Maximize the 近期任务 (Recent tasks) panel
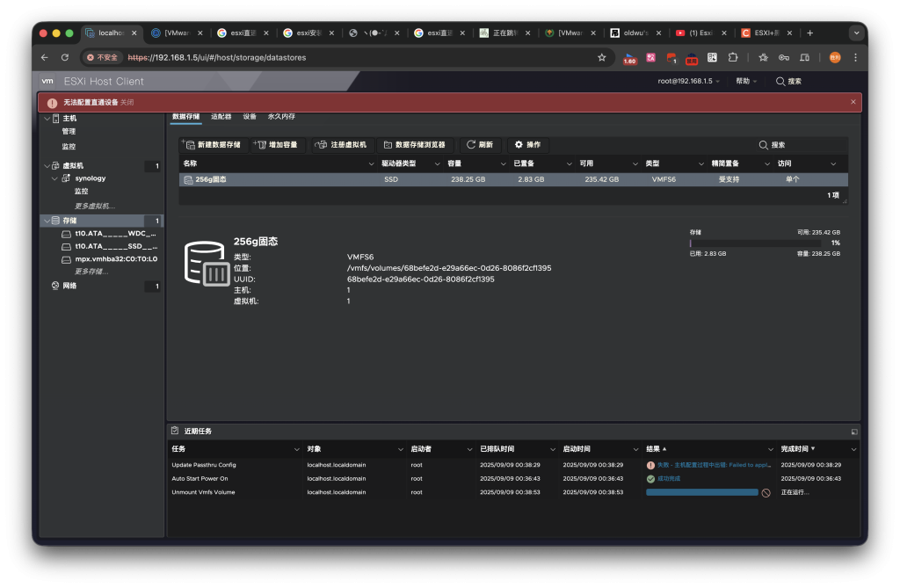The image size is (900, 588). 853,432
